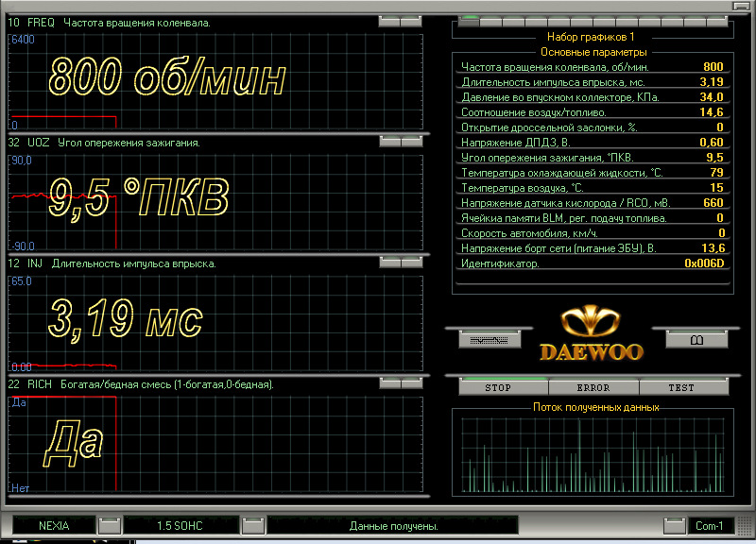This screenshot has width=756, height=544.
Task: Click the 'Температура воздуха, °С.' row
Action: tap(593, 187)
